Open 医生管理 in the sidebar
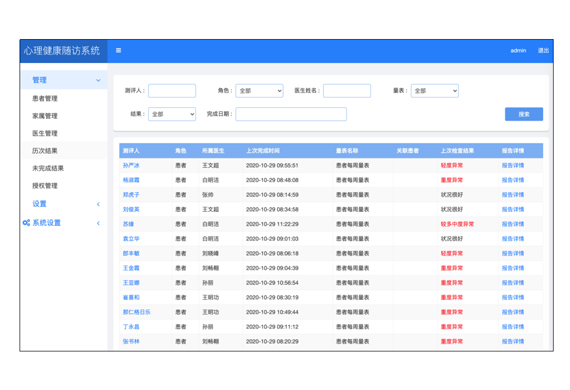The image size is (570, 390). tap(45, 133)
